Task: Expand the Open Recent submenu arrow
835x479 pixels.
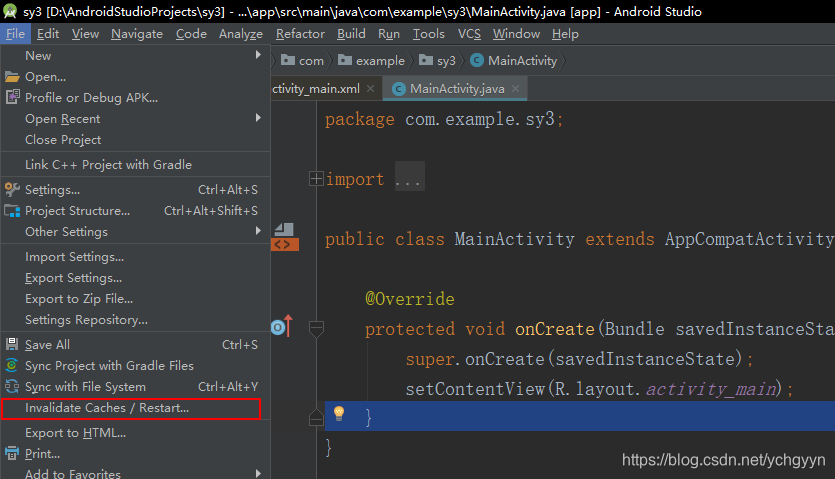Action: click(258, 118)
